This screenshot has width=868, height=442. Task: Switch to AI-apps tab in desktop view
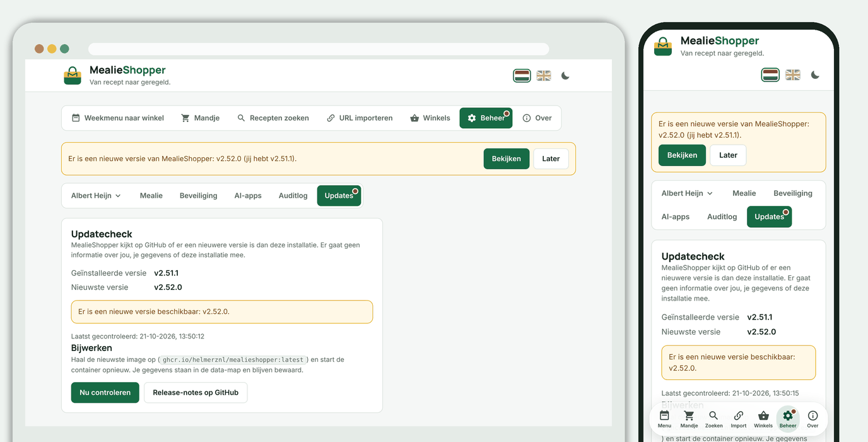(248, 196)
